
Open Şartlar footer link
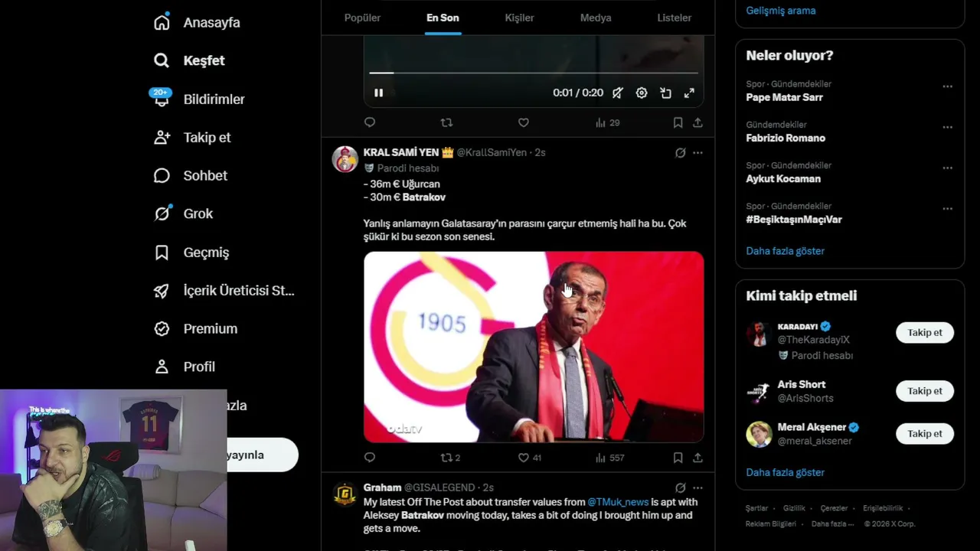click(x=756, y=508)
